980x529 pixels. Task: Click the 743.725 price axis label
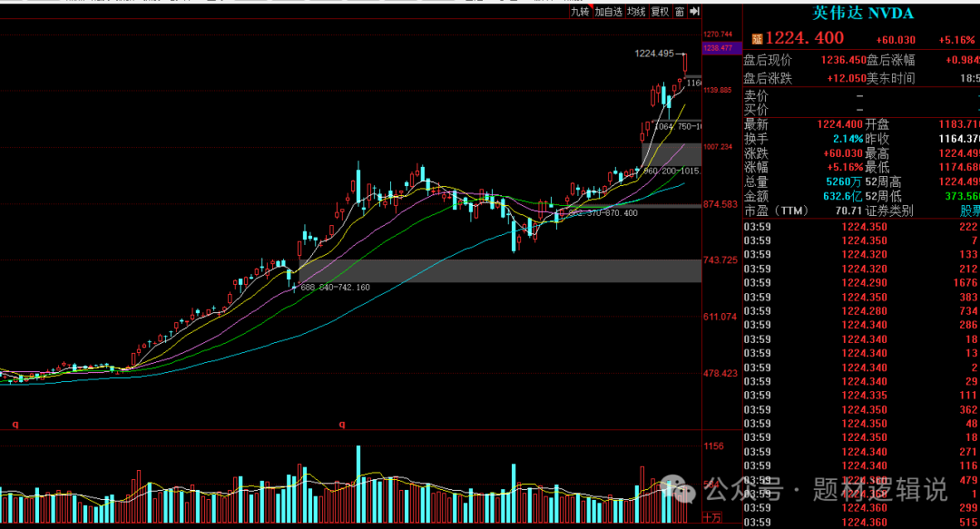point(720,260)
